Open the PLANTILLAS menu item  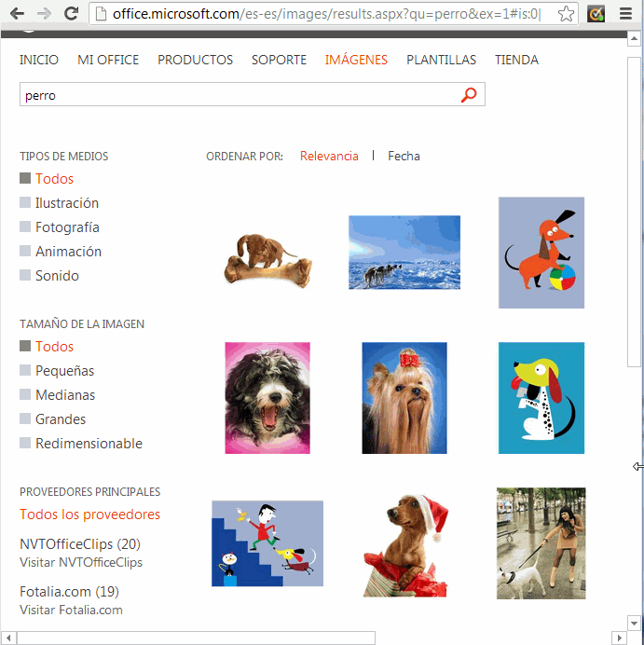(441, 60)
